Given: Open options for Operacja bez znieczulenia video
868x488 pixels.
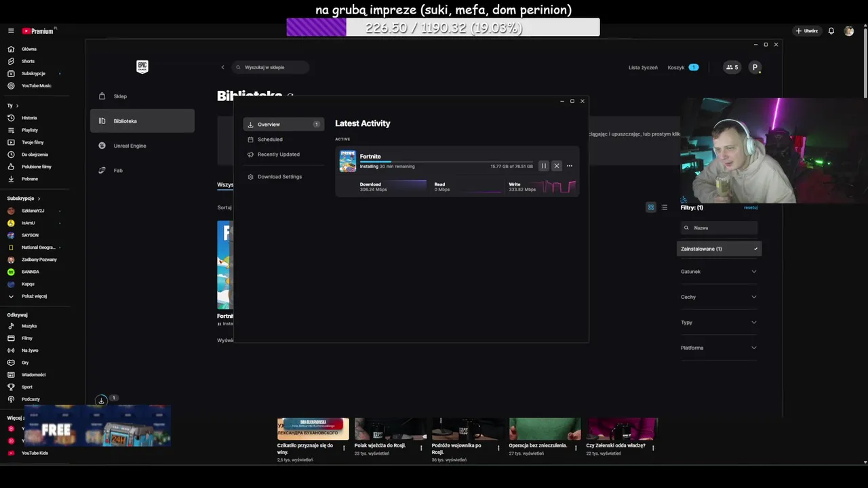Looking at the screenshot, I should click(576, 449).
